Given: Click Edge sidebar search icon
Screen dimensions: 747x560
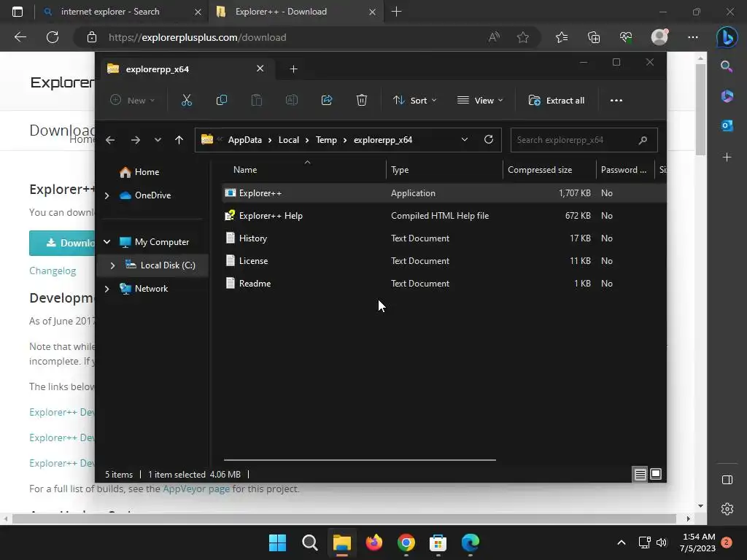Looking at the screenshot, I should pyautogui.click(x=727, y=66).
